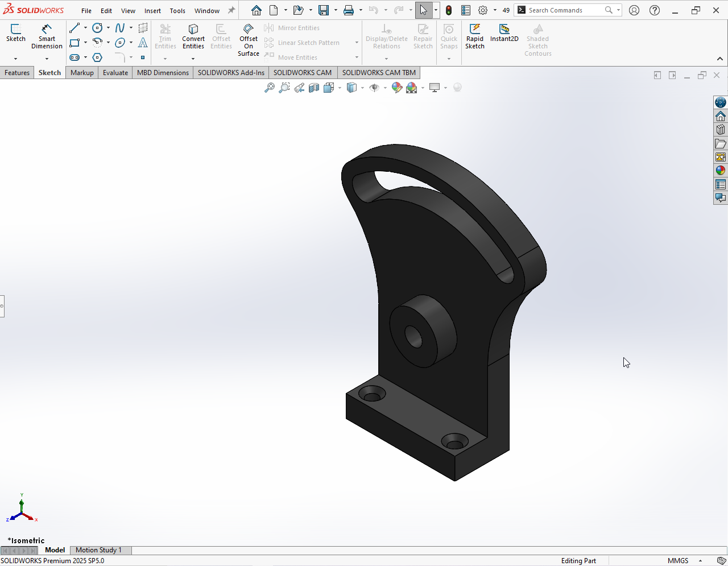Activate the Line sketch tool
This screenshot has height=566, width=728.
pos(75,28)
